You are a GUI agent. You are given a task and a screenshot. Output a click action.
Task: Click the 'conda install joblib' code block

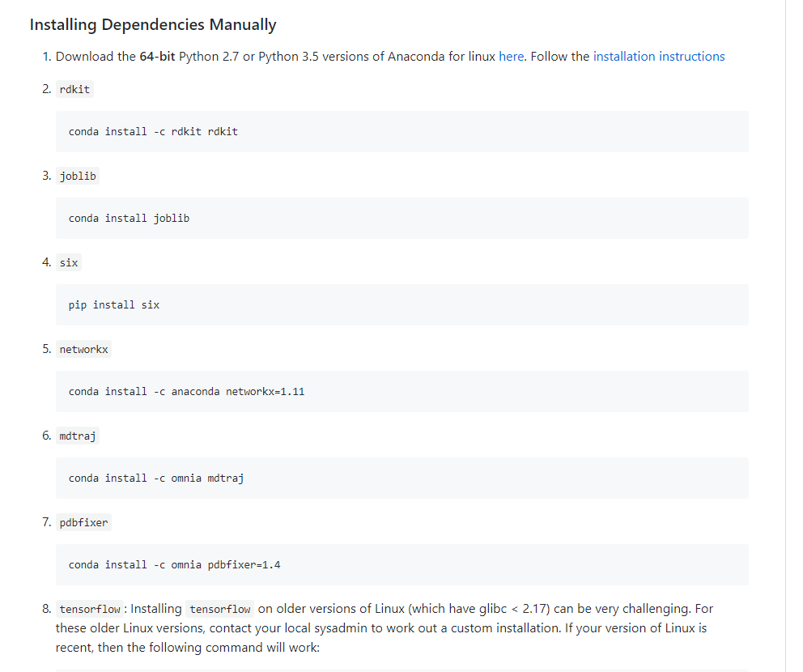coord(402,218)
